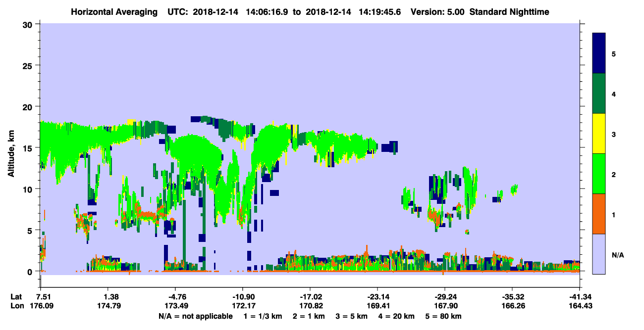Click the y-axis tick label 15

click(28, 148)
